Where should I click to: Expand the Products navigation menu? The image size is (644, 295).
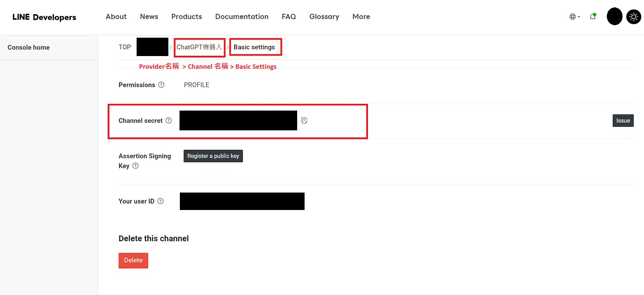point(186,17)
